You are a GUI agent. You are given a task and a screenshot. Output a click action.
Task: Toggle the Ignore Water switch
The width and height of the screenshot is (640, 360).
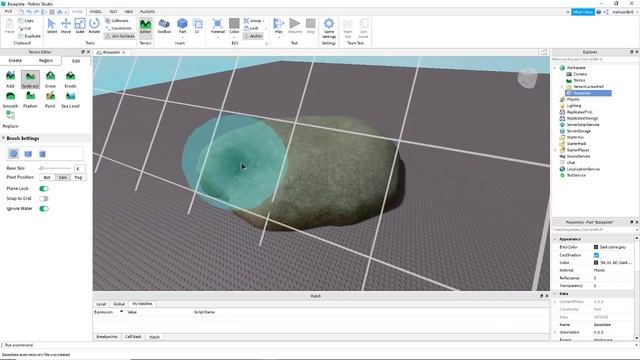44,209
